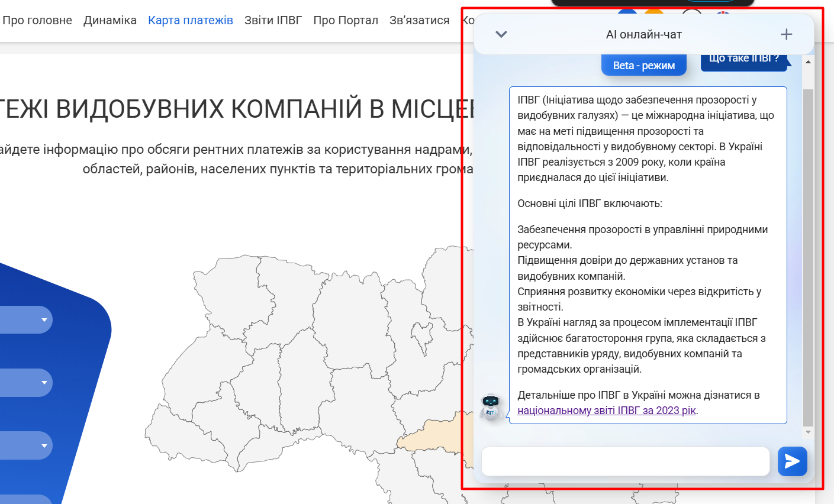Go to 'Динаміка' navigation item
834x504 pixels.
click(110, 20)
